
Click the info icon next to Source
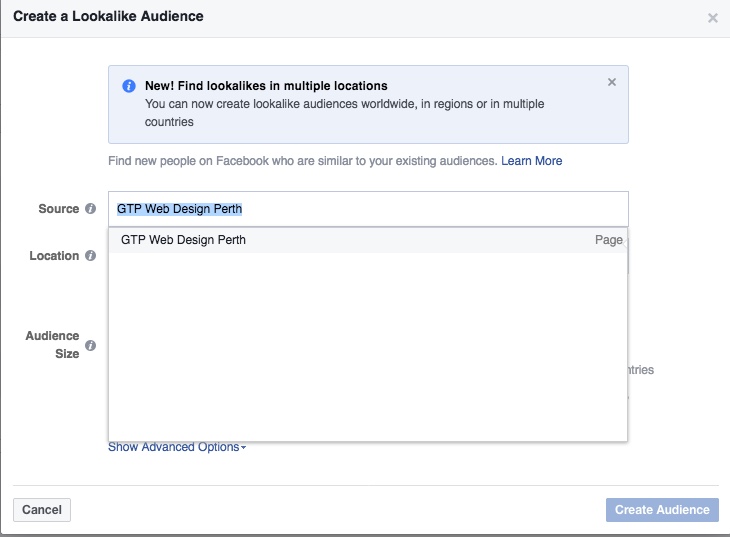90,209
